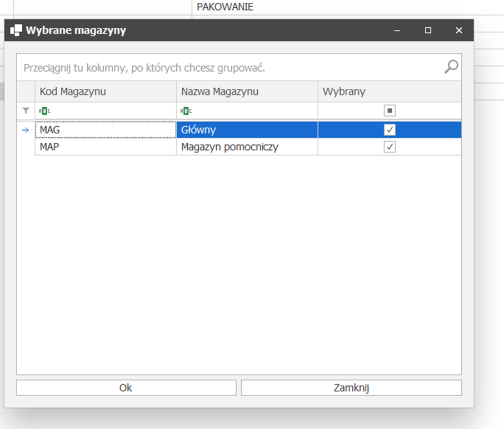Select the MAP warehouse code cell
The height and width of the screenshot is (429, 504).
click(106, 147)
